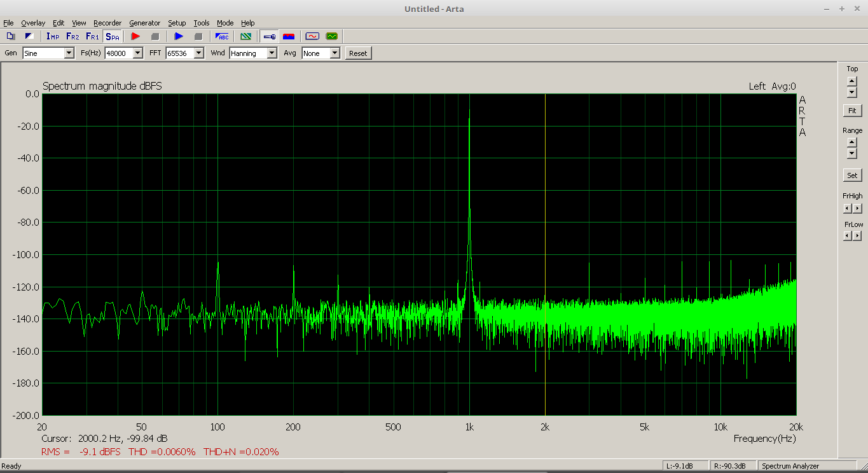Toggle the line-style spectrum display button
868x473 pixels.
pyautogui.click(x=269, y=36)
